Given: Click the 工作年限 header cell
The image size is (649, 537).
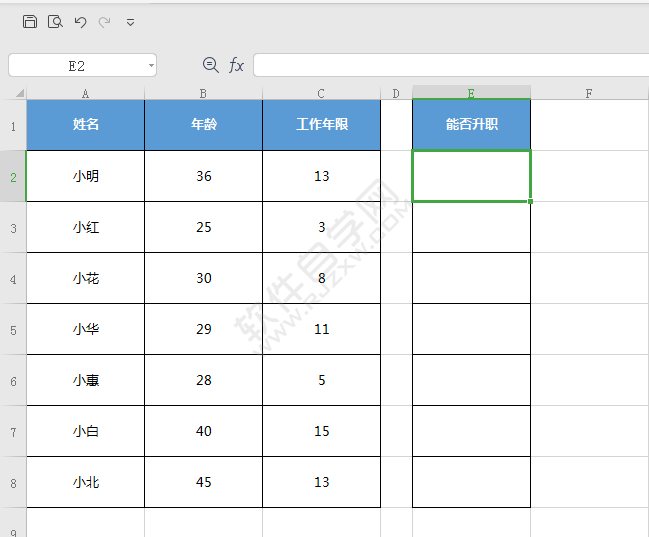Looking at the screenshot, I should (x=322, y=125).
